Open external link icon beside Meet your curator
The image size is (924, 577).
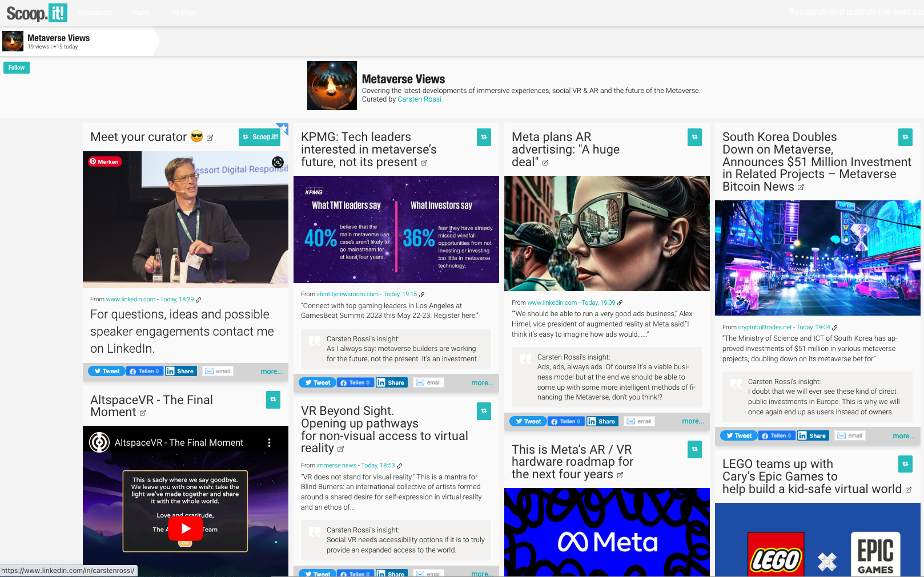click(x=210, y=138)
